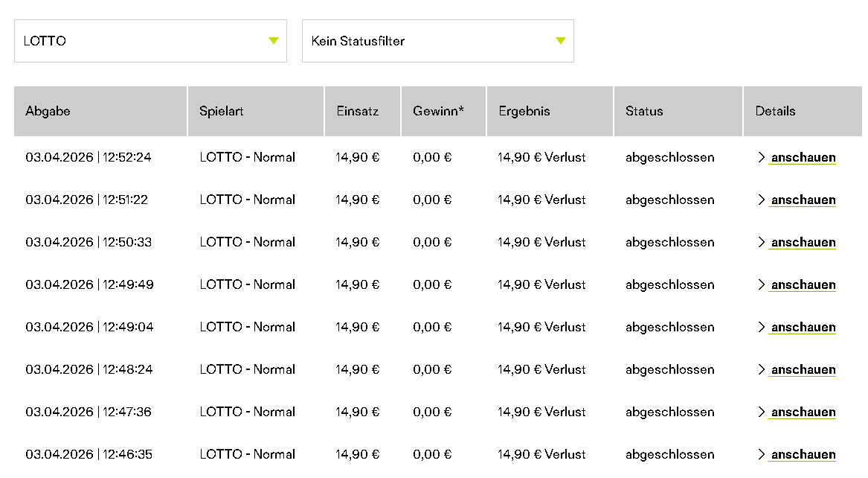Show details of the 12:49:49 ticket
Image resolution: width=868 pixels, height=478 pixels.
click(803, 285)
